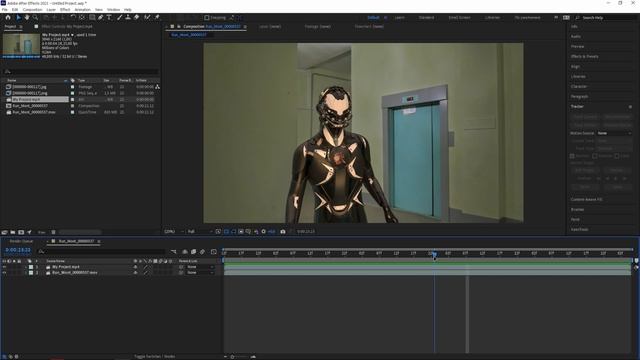This screenshot has height=360, width=640.
Task: Delete selected project item with trash icon
Action: click(53, 232)
